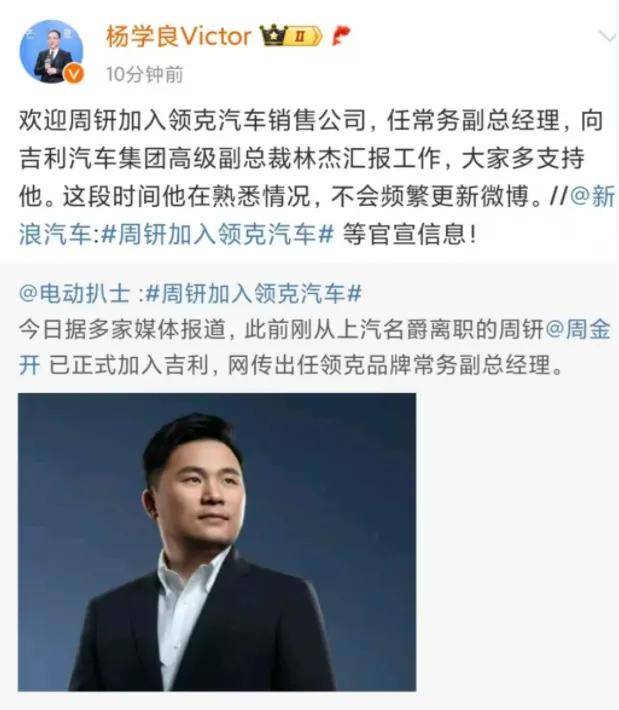Open the @新浪汽车 mention on line three
This screenshot has height=710, width=619.
point(592,196)
